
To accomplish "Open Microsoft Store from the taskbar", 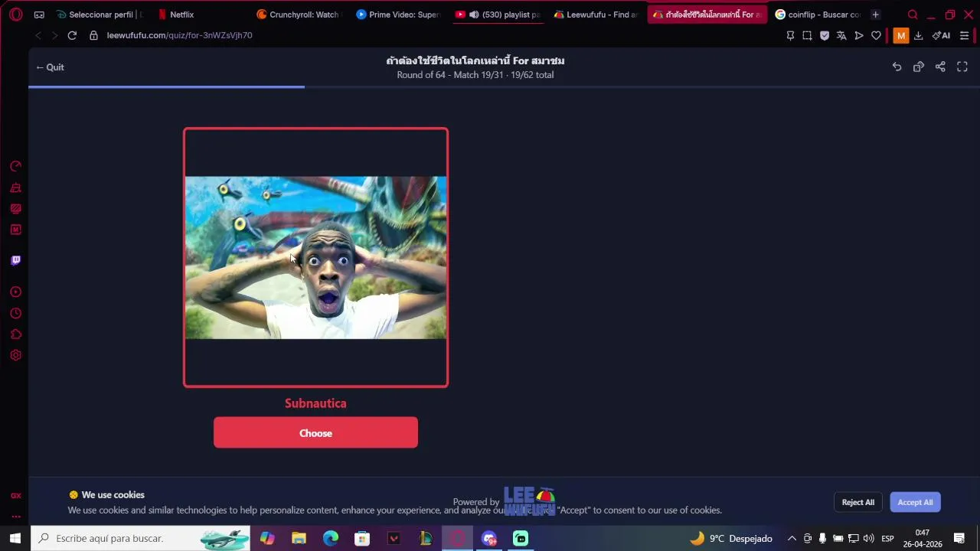I will click(x=362, y=538).
